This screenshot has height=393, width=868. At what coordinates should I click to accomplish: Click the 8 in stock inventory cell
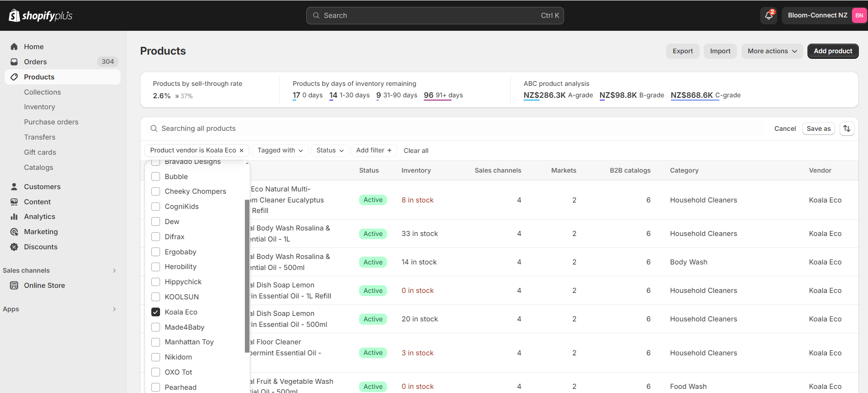(x=417, y=200)
